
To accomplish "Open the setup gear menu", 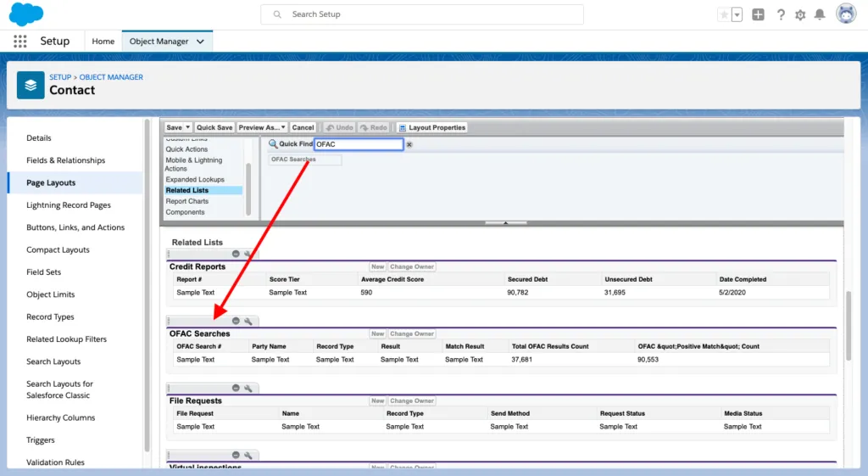I will click(800, 15).
